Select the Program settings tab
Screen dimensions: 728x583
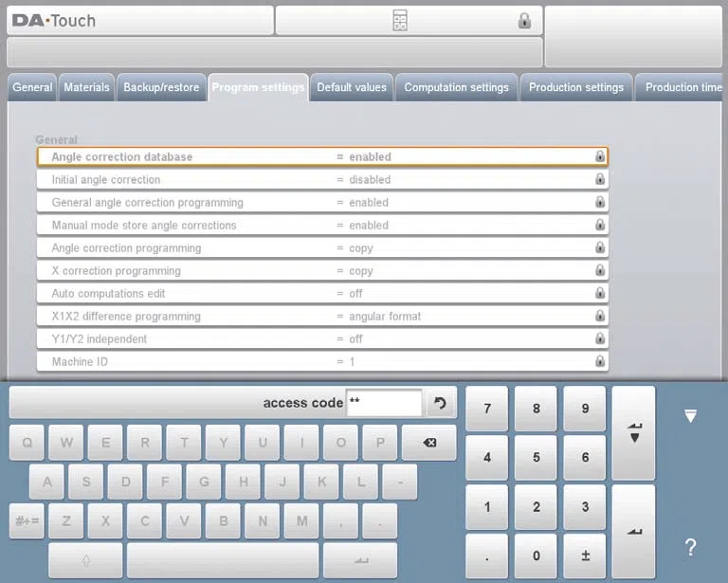(258, 87)
